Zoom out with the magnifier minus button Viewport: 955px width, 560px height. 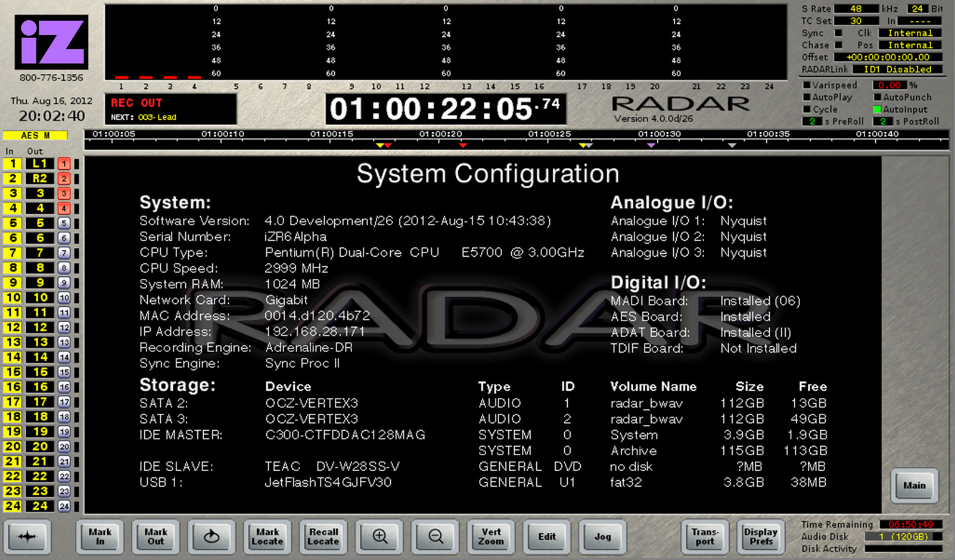pos(435,537)
